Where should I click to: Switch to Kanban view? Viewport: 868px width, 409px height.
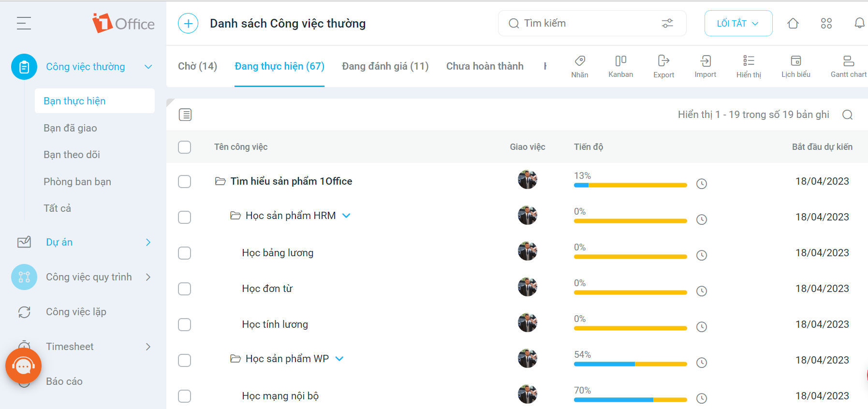pyautogui.click(x=620, y=66)
